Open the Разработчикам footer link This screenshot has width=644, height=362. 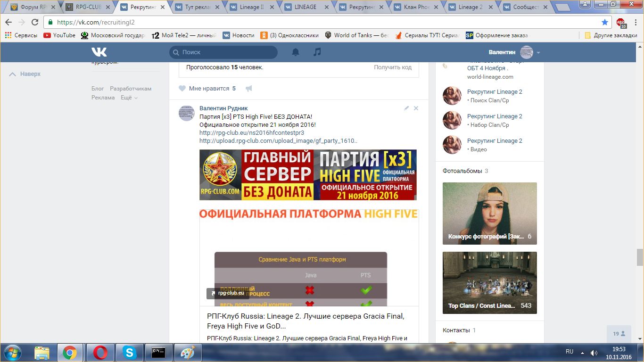click(131, 89)
